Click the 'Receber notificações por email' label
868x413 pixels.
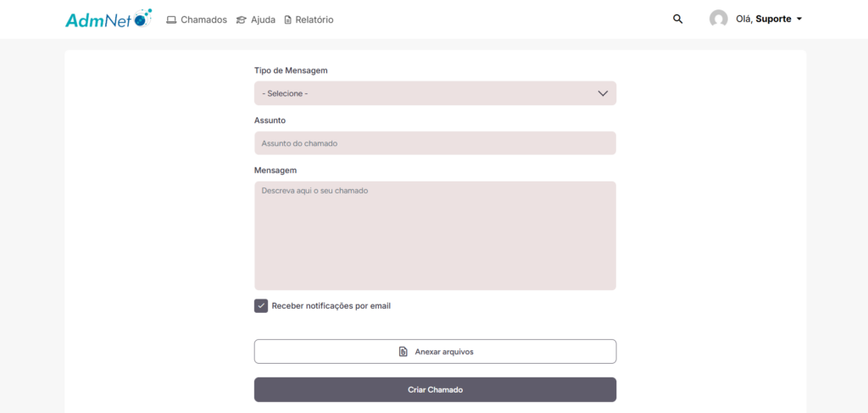pos(331,306)
